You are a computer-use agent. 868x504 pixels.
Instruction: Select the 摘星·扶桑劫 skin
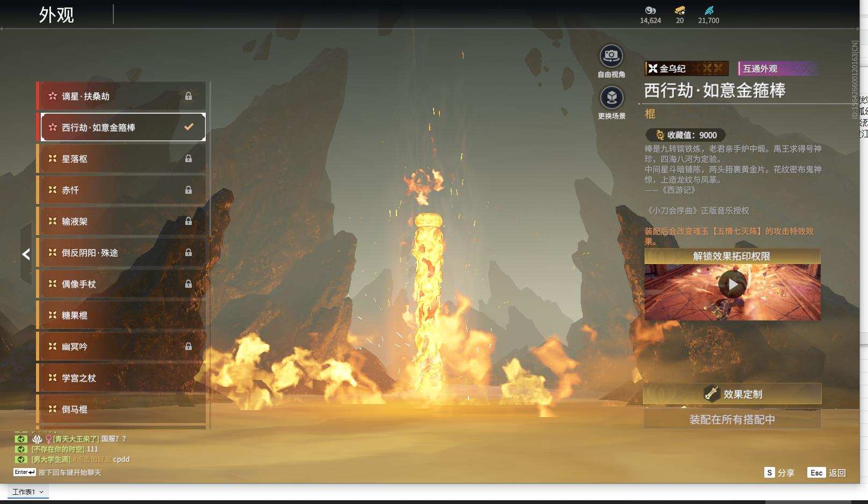(x=121, y=96)
